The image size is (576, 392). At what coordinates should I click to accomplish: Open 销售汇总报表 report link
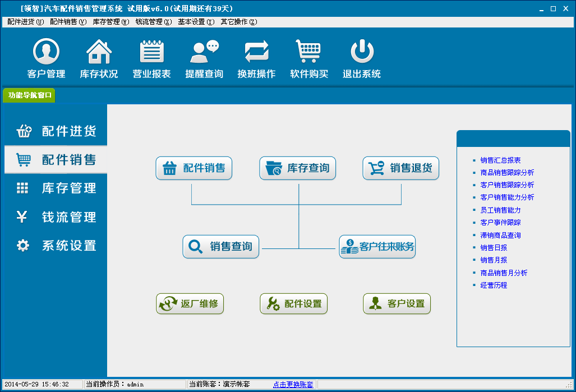(500, 160)
